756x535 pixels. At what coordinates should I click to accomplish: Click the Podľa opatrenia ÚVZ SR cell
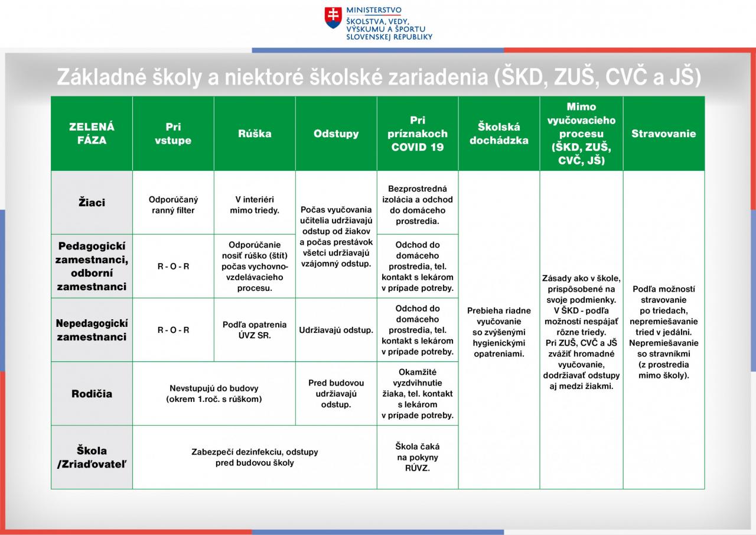coord(255,330)
